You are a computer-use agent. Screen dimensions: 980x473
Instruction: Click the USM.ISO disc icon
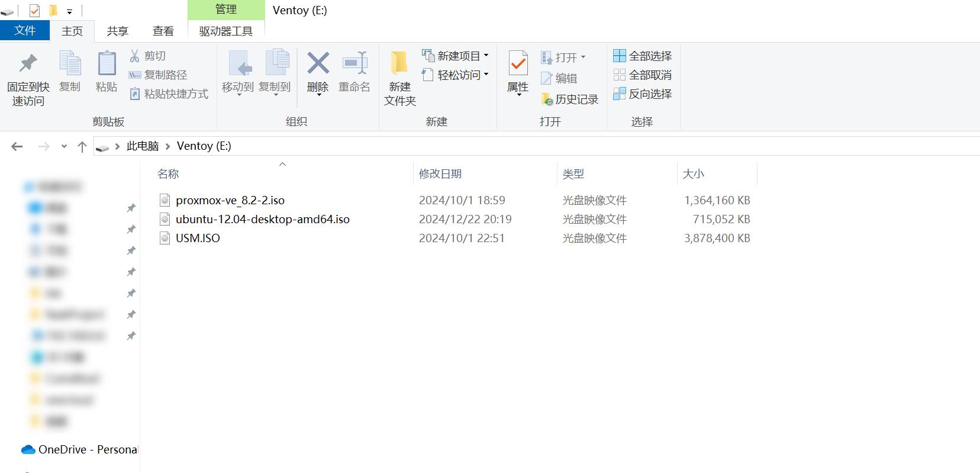click(x=165, y=238)
